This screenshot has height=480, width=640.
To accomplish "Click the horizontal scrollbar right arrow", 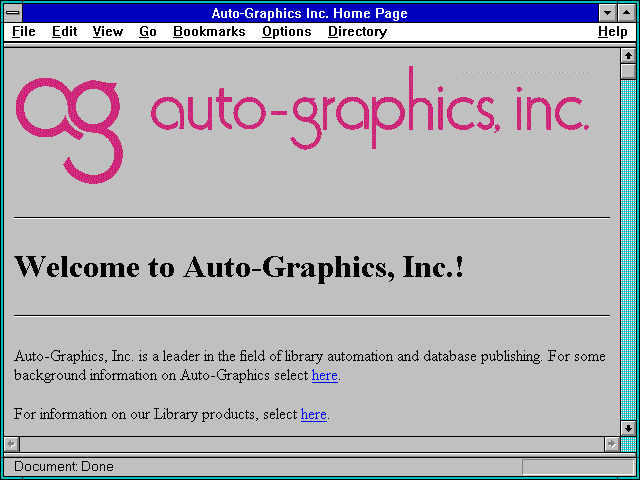I will (612, 444).
